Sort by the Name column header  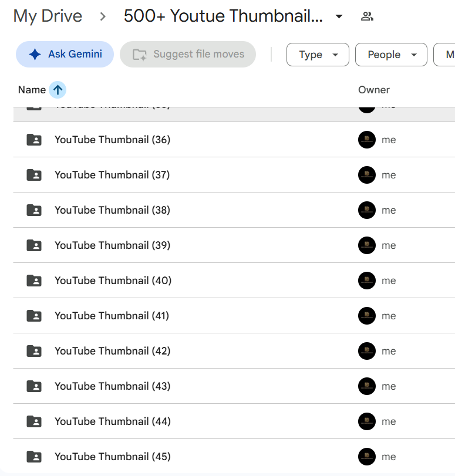click(32, 90)
